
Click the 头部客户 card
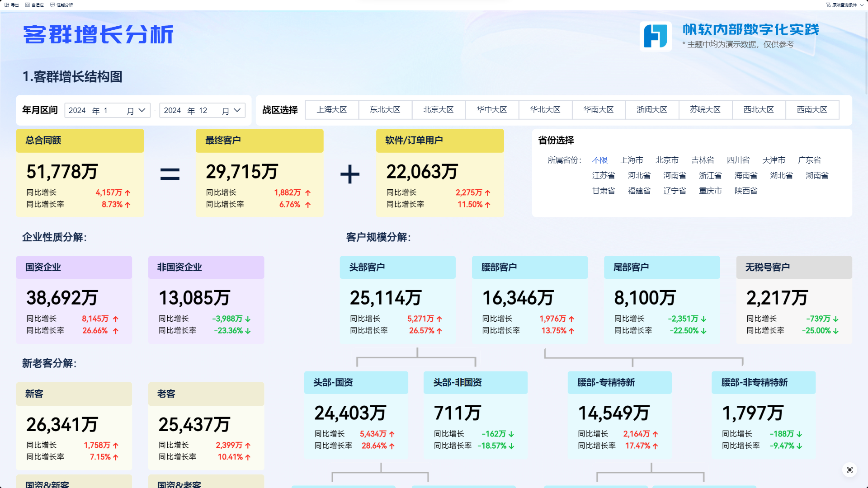tap(397, 299)
